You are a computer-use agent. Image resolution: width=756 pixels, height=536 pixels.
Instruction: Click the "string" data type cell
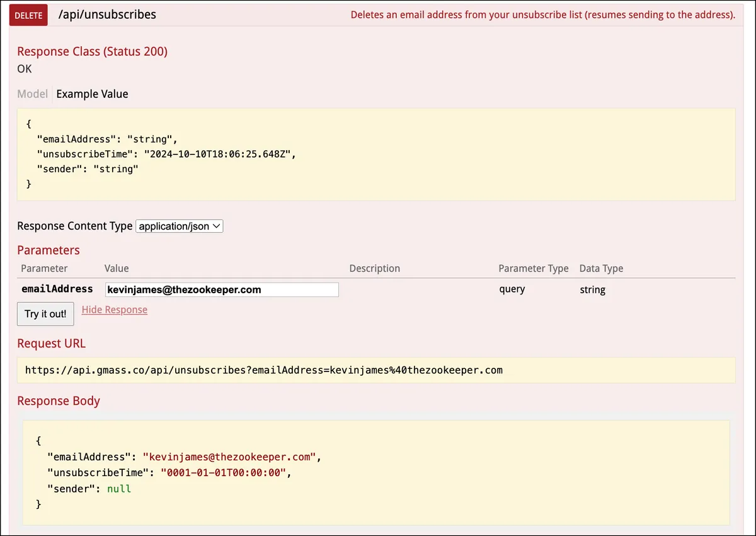pyautogui.click(x=592, y=289)
